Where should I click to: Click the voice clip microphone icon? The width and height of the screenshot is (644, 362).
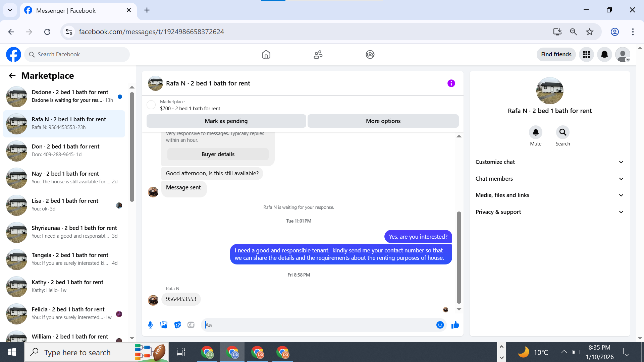(150, 325)
